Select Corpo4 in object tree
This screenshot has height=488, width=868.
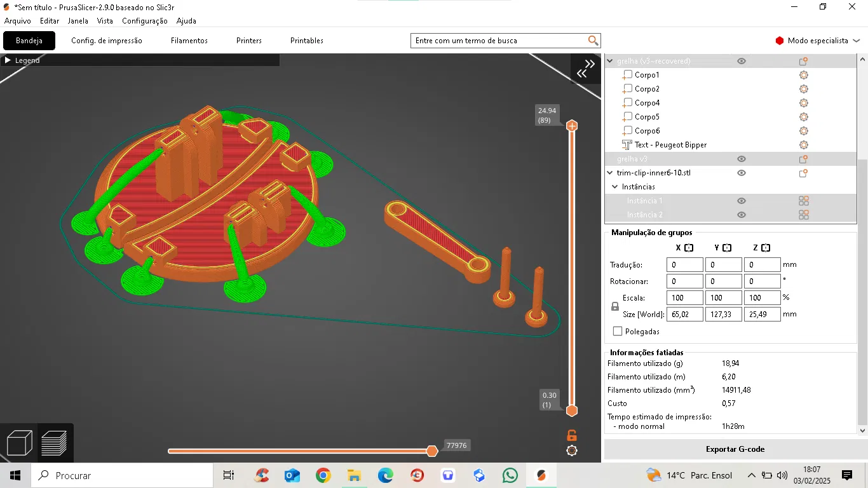[x=647, y=103]
